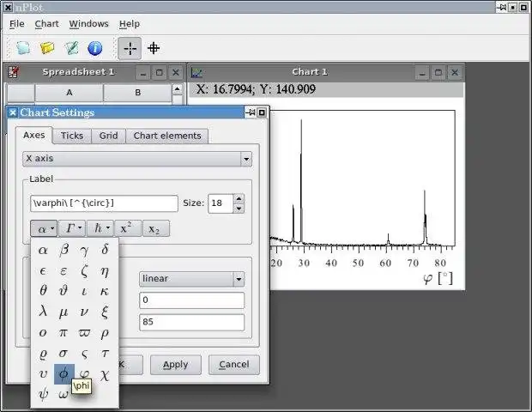
Task: Click the Apply button
Action: coord(175,365)
